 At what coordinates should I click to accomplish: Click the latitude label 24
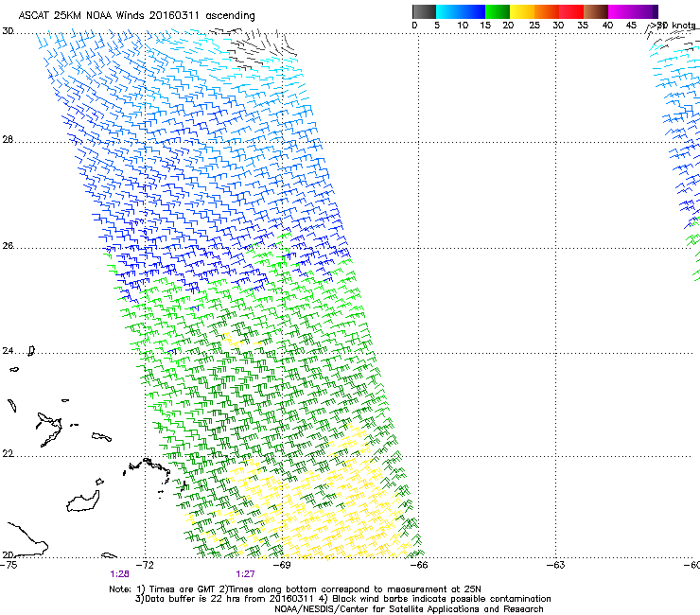click(x=8, y=351)
